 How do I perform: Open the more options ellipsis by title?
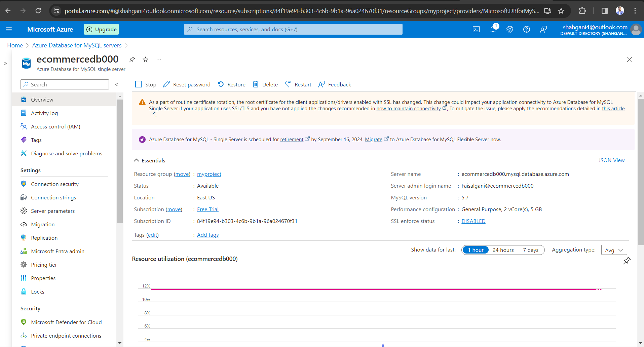click(x=159, y=60)
